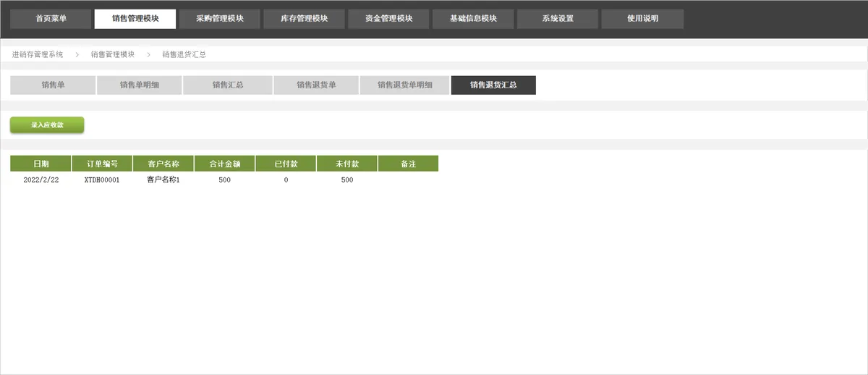Click the 已付款 column header

click(x=286, y=164)
